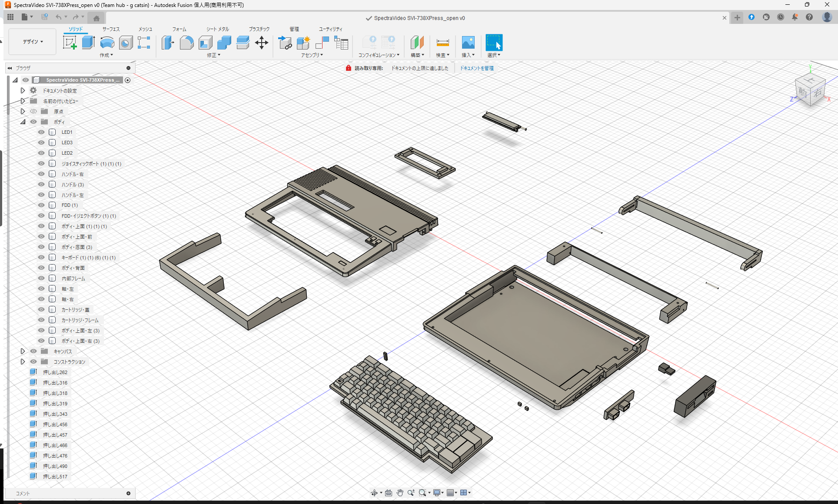Viewport: 838px width, 504px height.
Task: Toggle visibility of the LED1 body
Action: (x=41, y=132)
